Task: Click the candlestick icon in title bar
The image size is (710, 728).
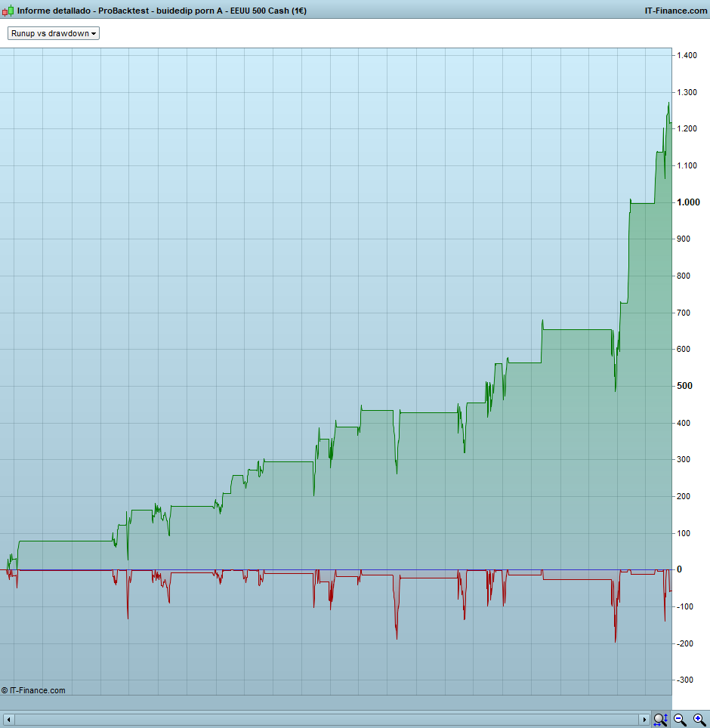Action: pos(8,11)
